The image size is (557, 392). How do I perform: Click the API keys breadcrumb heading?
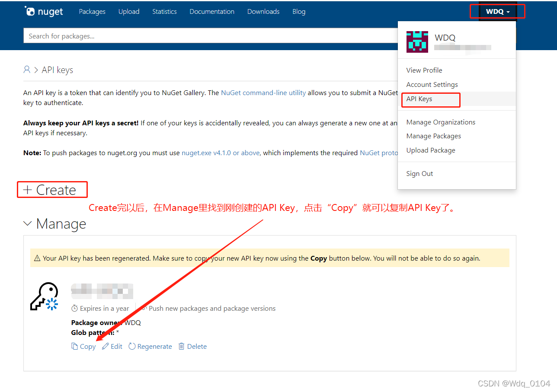57,70
